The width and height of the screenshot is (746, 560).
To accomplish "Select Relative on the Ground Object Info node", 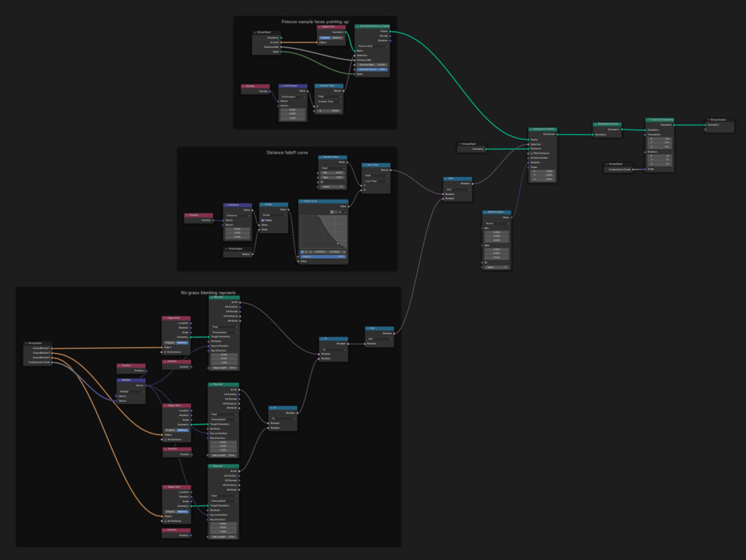I will (x=337, y=38).
